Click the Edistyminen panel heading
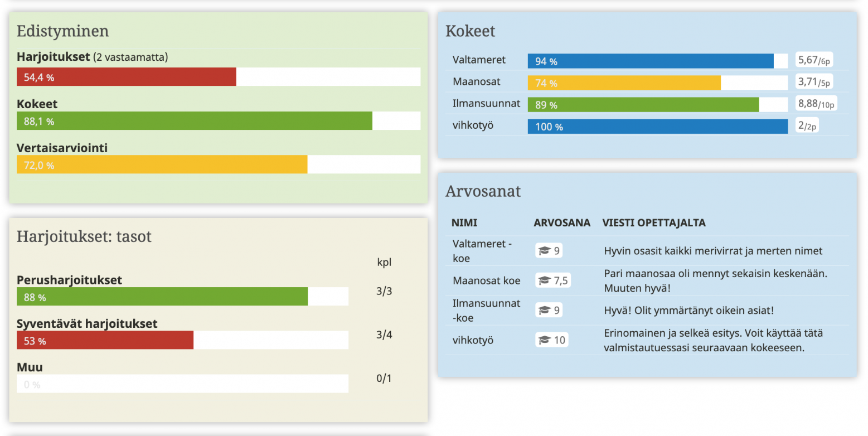Screen dimensions: 868x436 [62, 31]
